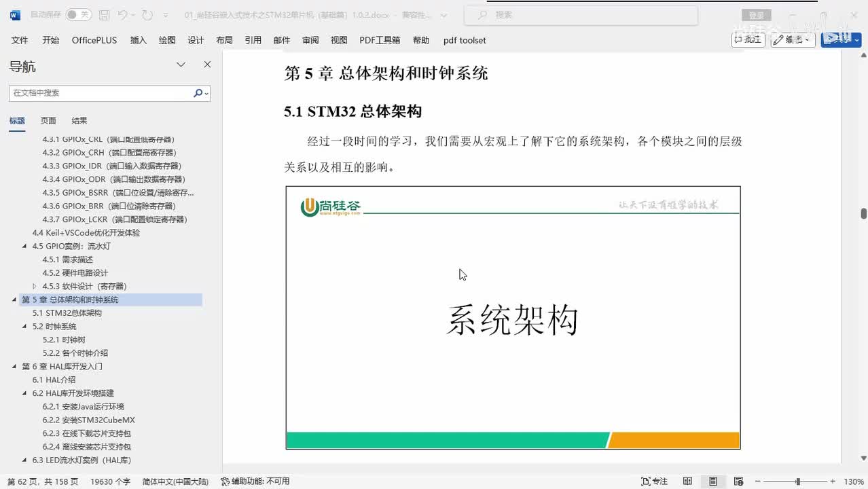Collapse the 第 6 章 HAL库开发入门 heading
This screenshot has height=489, width=868.
click(x=14, y=367)
